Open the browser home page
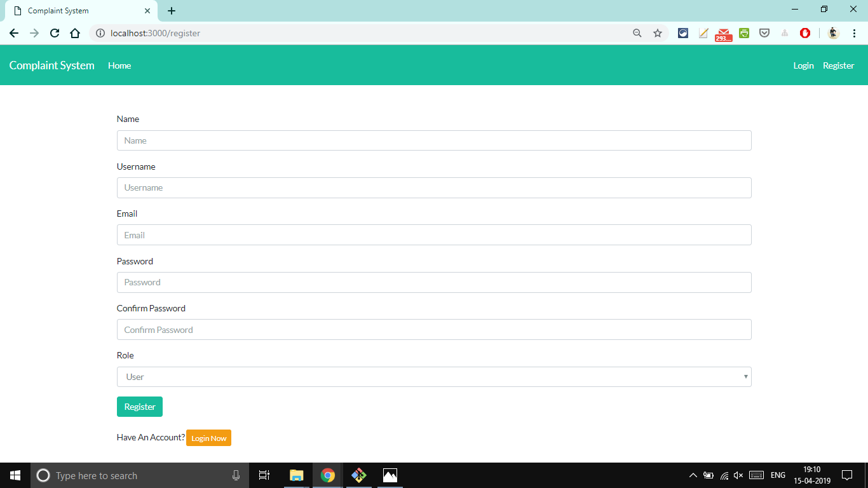The width and height of the screenshot is (868, 488). [75, 33]
